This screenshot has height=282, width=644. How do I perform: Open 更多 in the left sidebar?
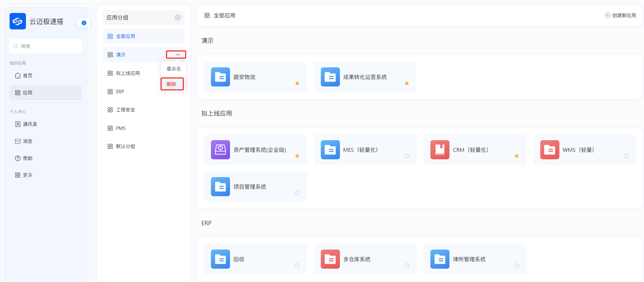click(27, 175)
